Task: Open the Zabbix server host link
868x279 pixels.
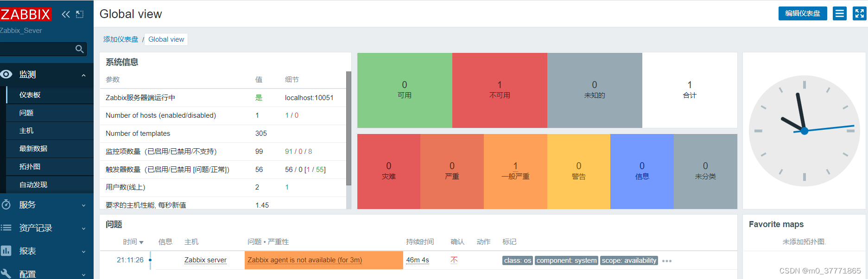Action: pos(205,260)
